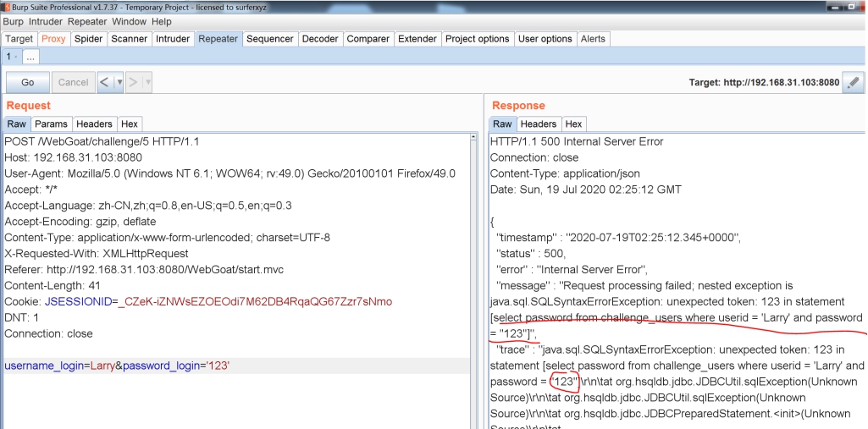This screenshot has height=429, width=868.
Task: Select Request Hex view tab
Action: [130, 124]
